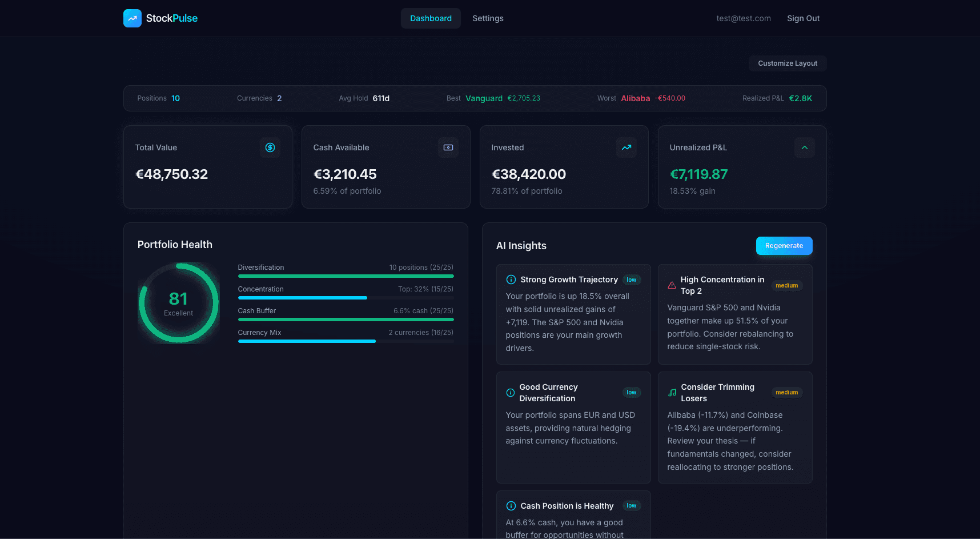Click the Cash Buffer progress bar
The width and height of the screenshot is (980, 539).
(346, 320)
